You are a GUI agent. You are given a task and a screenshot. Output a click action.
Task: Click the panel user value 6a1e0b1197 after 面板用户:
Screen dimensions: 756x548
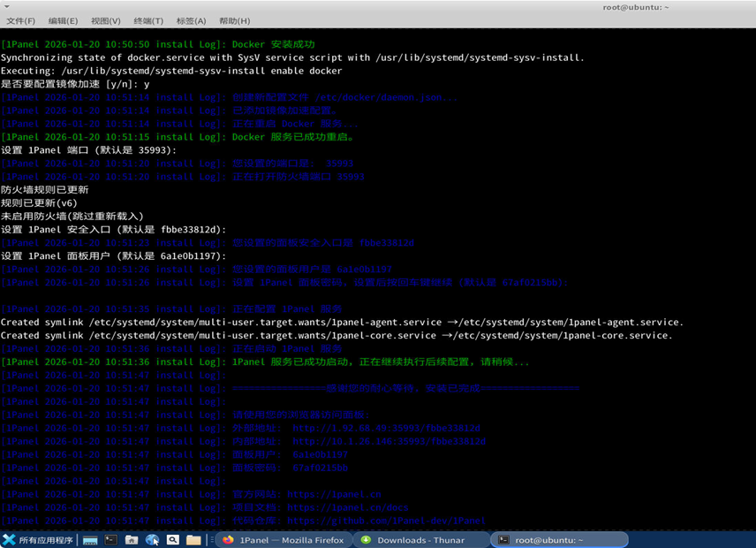pyautogui.click(x=320, y=454)
